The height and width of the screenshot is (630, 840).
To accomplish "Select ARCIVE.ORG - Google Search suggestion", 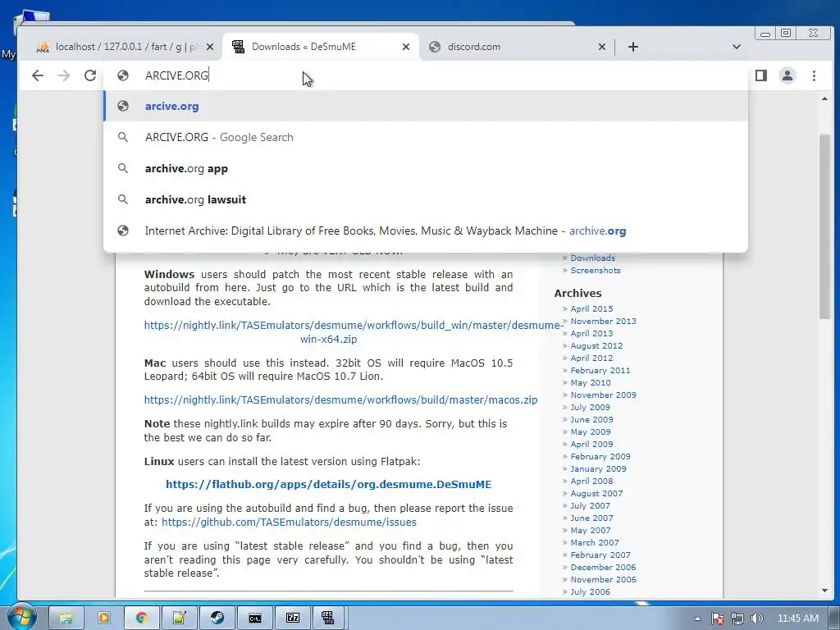I will click(x=426, y=137).
